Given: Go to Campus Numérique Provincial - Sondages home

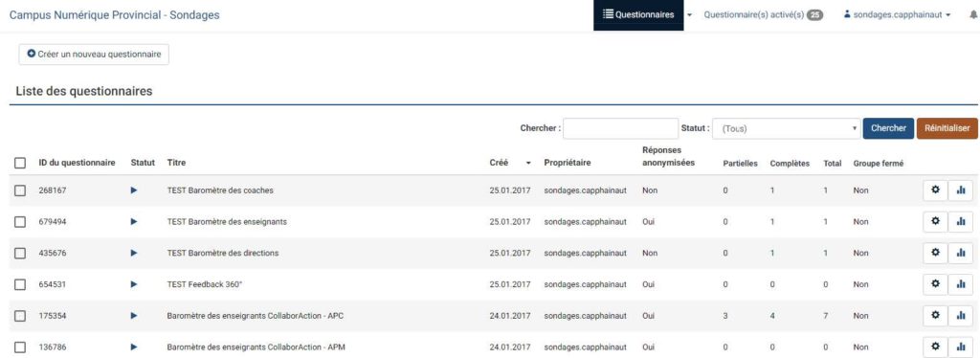Looking at the screenshot, I should 115,15.
